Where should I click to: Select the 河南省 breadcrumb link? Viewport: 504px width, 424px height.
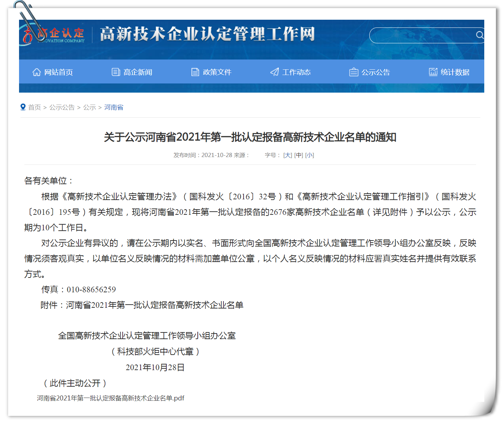tap(113, 107)
